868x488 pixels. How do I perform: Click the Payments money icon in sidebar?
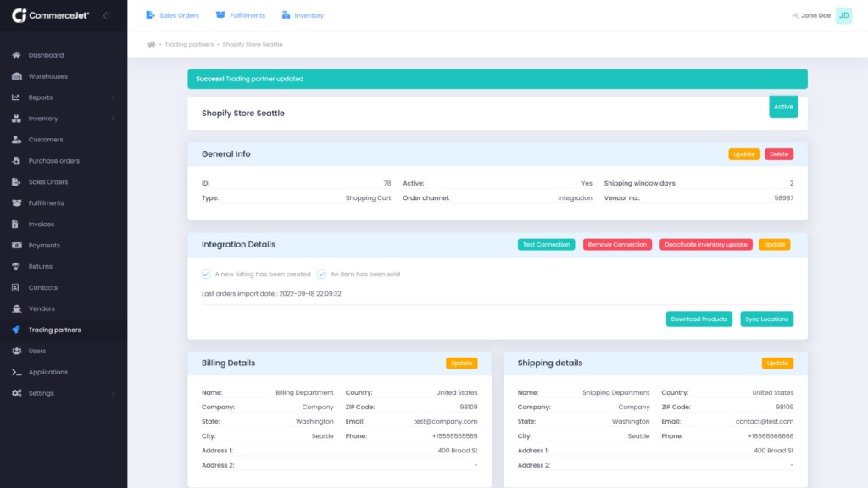pyautogui.click(x=17, y=245)
